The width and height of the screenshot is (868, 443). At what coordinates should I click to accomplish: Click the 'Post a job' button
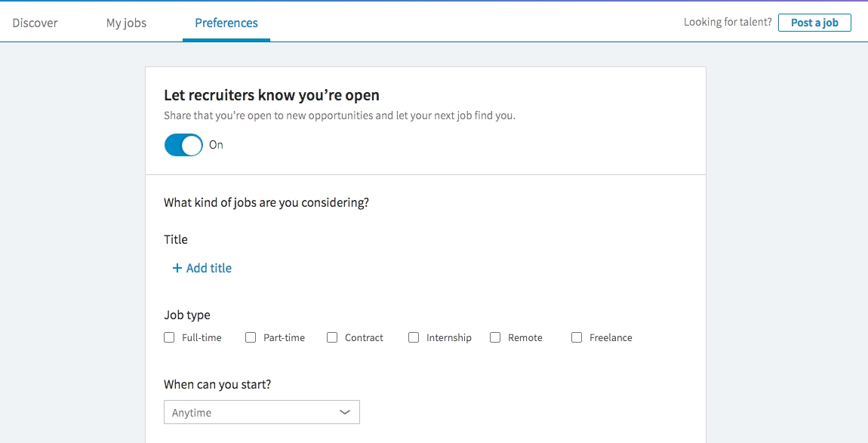tap(814, 23)
